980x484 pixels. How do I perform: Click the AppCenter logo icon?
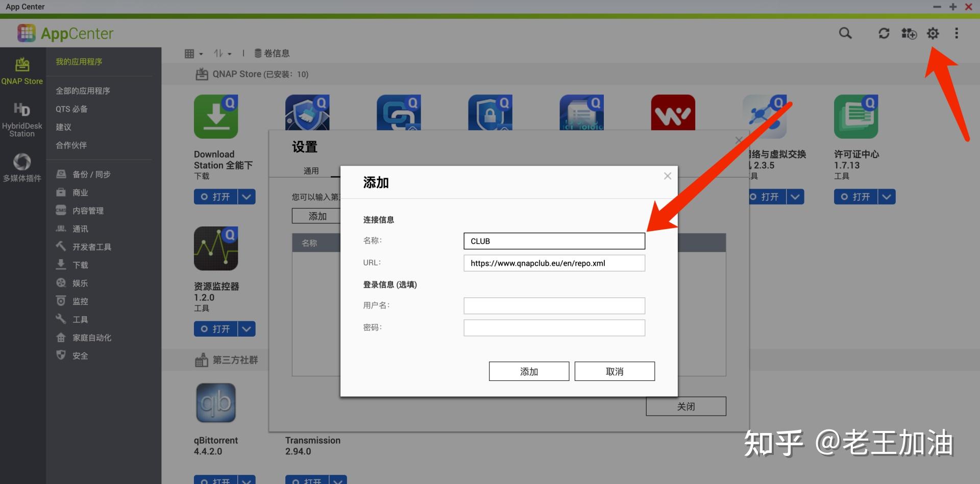tap(27, 33)
